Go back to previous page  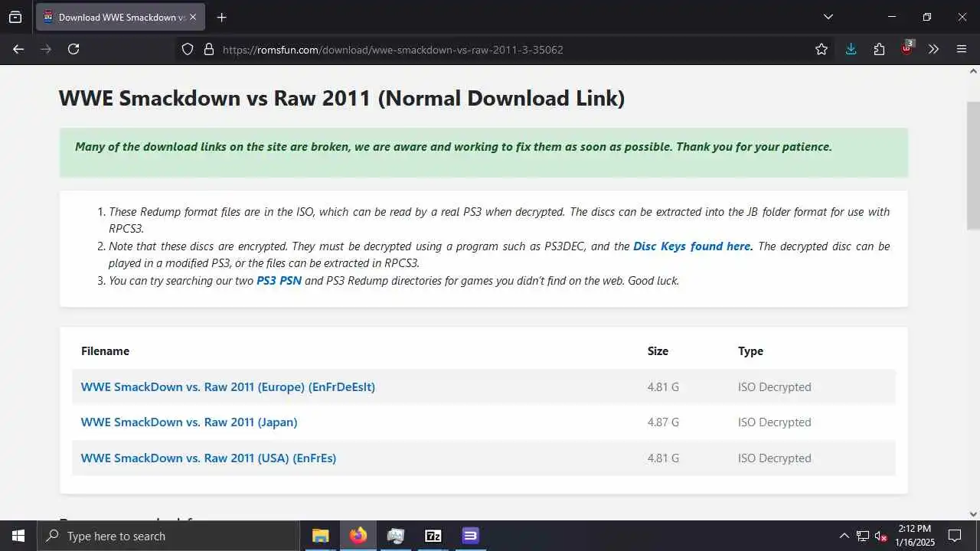[x=18, y=49]
